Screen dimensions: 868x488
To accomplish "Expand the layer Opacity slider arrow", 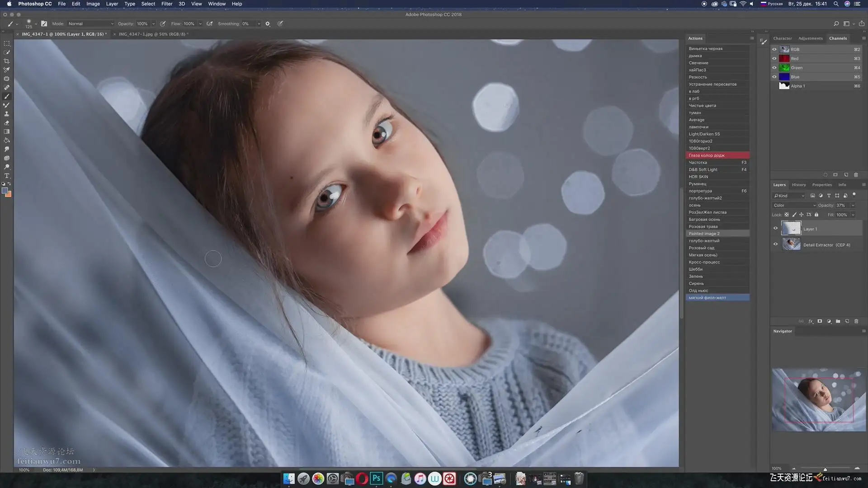I will tap(853, 205).
